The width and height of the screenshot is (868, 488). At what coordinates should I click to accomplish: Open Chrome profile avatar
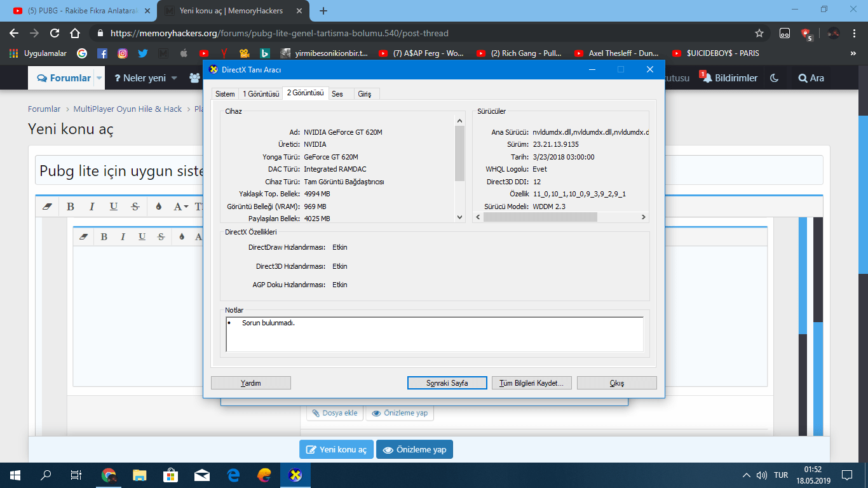point(834,33)
